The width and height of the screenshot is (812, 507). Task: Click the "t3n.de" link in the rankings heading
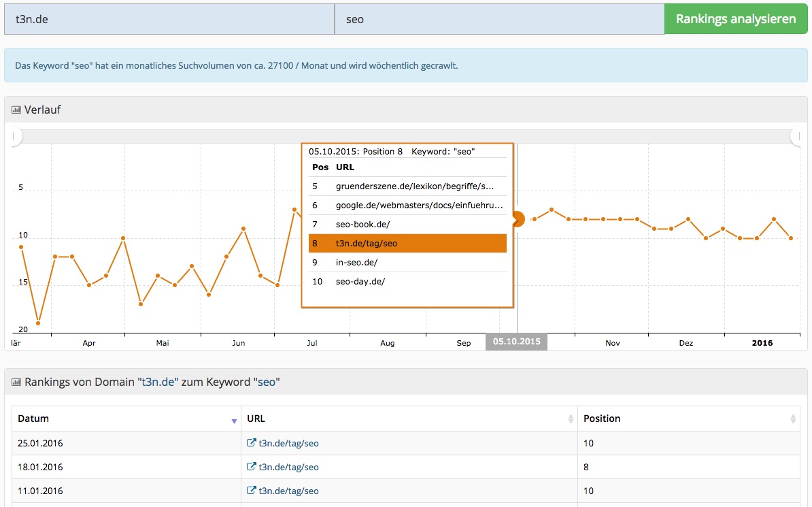158,382
